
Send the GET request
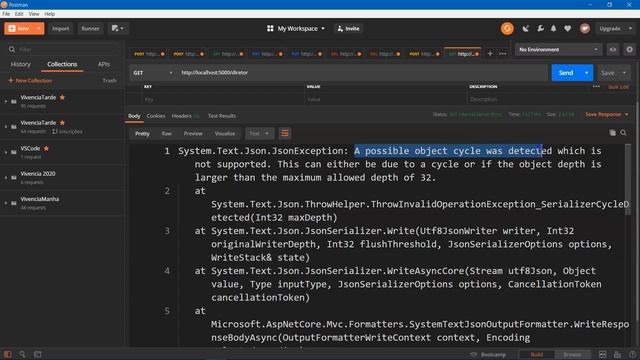point(566,73)
